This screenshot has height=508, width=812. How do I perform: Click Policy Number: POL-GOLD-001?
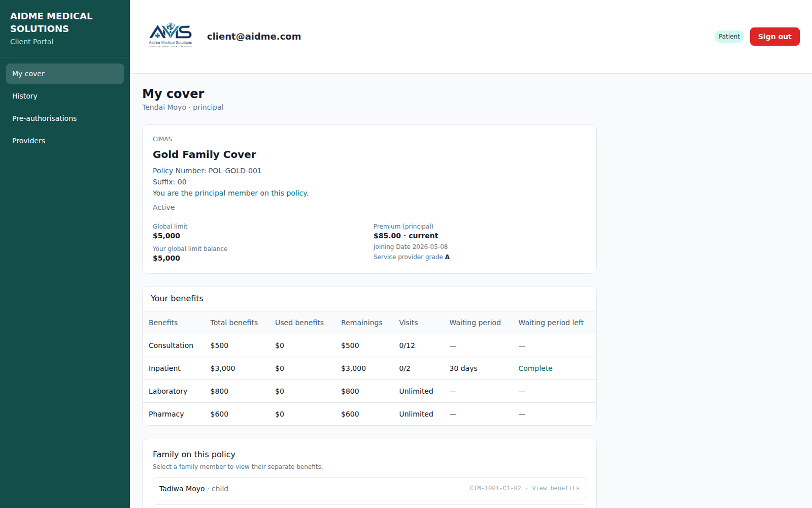pyautogui.click(x=207, y=171)
